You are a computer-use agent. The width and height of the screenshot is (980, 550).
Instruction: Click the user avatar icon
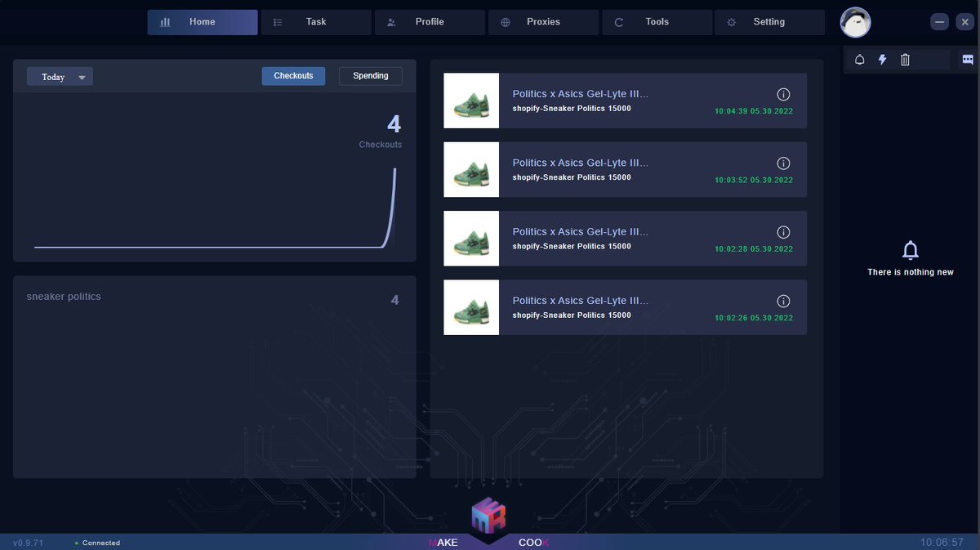(856, 22)
